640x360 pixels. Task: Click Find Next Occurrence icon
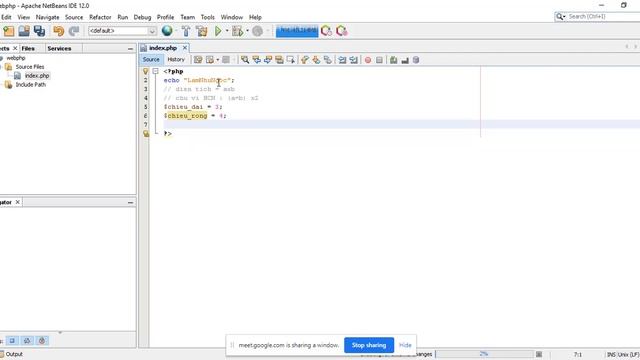click(x=268, y=60)
